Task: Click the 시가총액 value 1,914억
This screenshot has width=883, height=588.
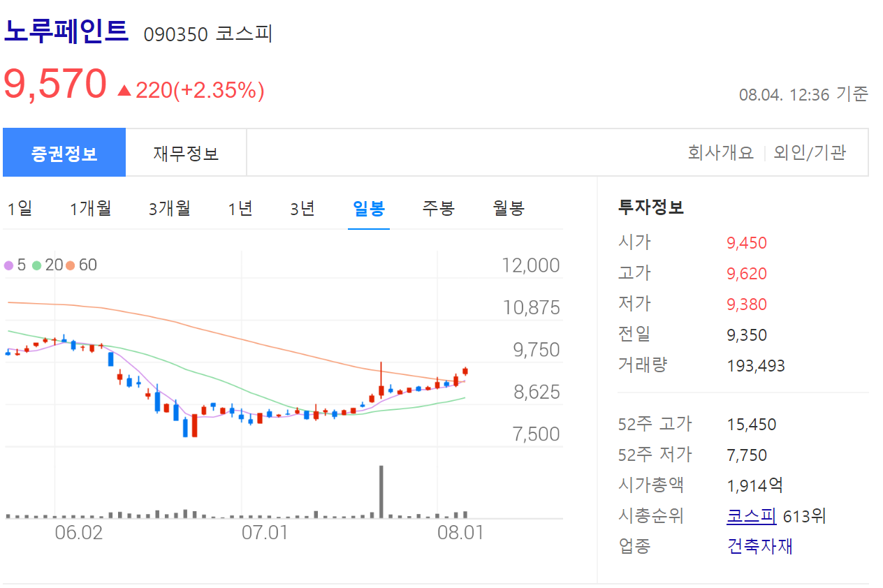Action: coord(755,485)
